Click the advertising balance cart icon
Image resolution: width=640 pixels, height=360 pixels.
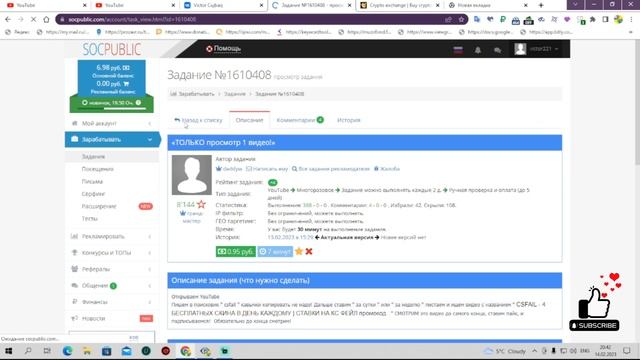(126, 84)
